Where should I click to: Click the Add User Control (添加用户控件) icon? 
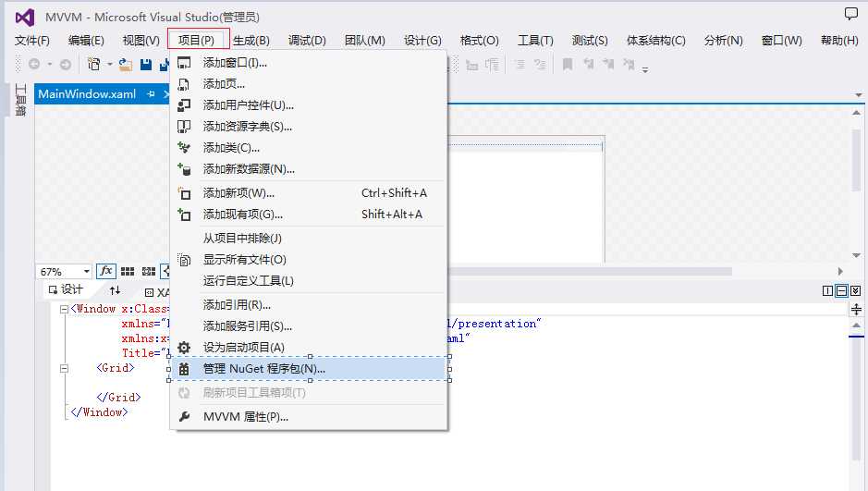(x=184, y=105)
